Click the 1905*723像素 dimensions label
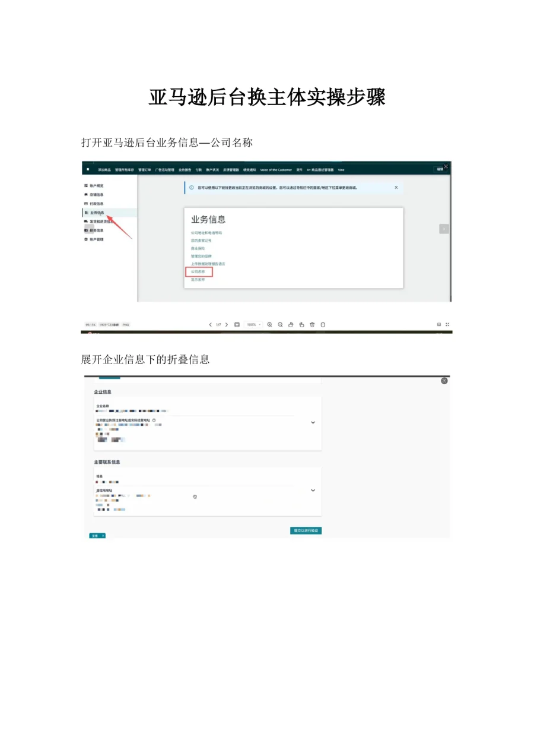This screenshot has height=756, width=534. tap(109, 325)
